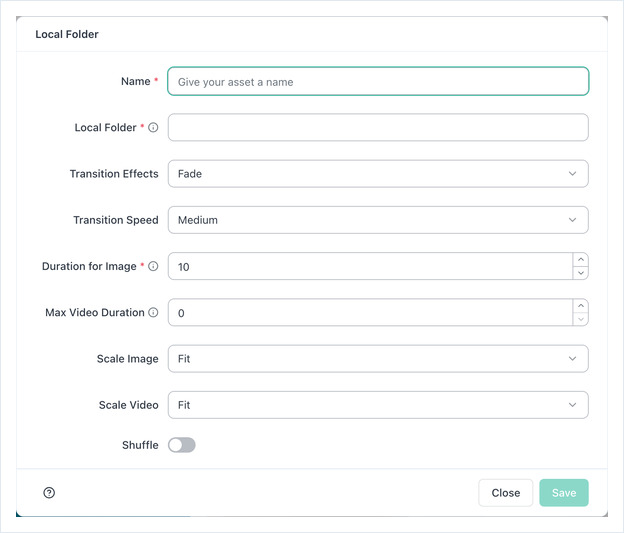
Task: Open the Transition Speed dropdown
Action: pos(378,220)
